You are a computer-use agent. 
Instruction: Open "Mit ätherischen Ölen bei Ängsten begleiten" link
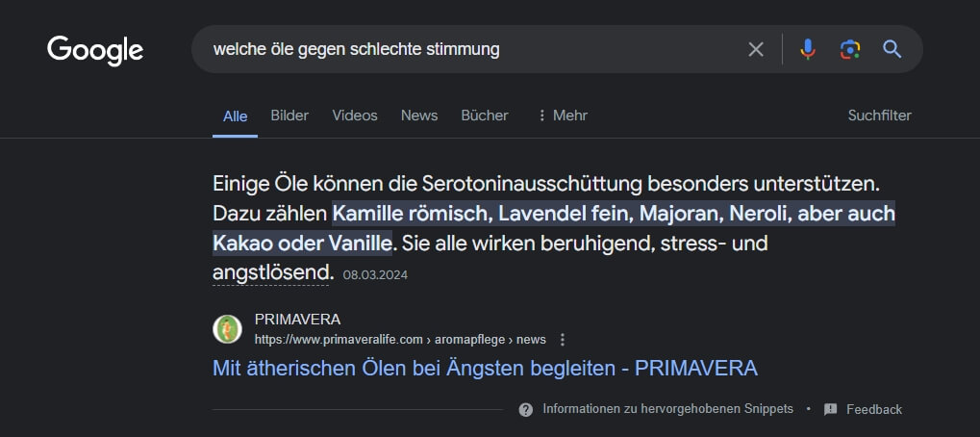coord(485,368)
